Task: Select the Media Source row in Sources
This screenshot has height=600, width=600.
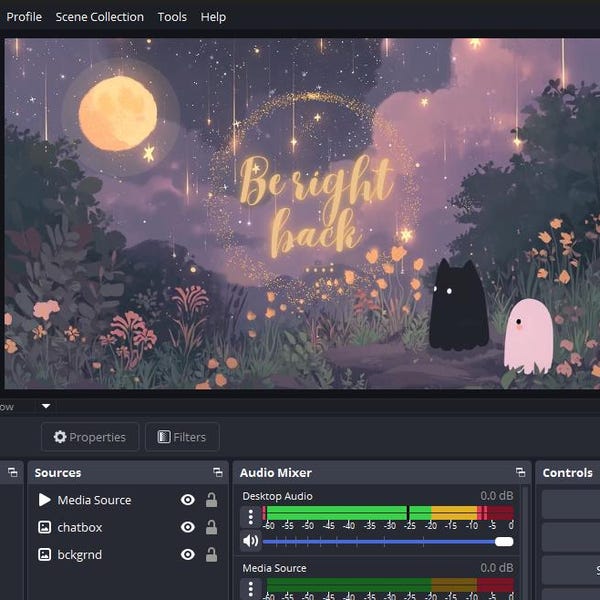Action: 128,500
